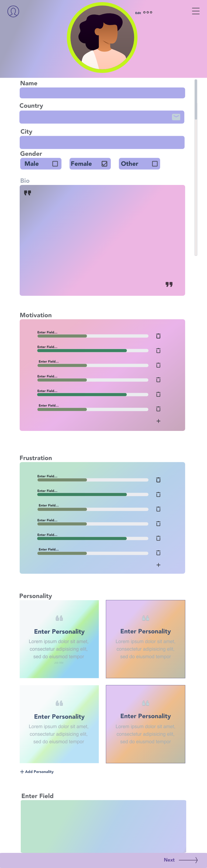Viewport: 207px width, 868px height.
Task: Click the Next arrow icon
Action: click(188, 860)
